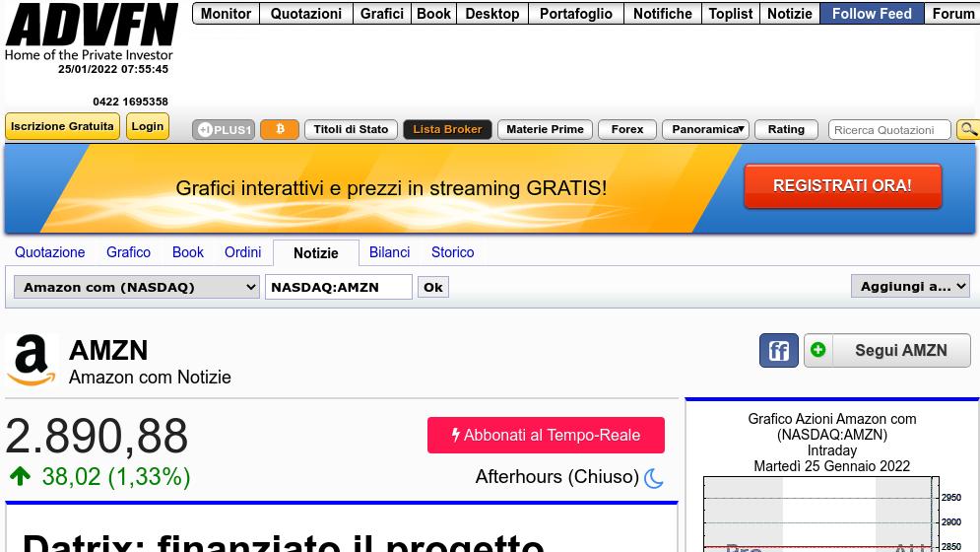980x552 pixels.
Task: Click REGISTRATI ORA! banner button
Action: (x=842, y=186)
